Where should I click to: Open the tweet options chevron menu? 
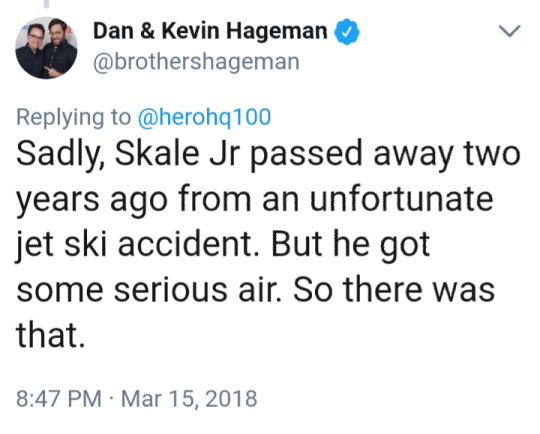pos(509,31)
